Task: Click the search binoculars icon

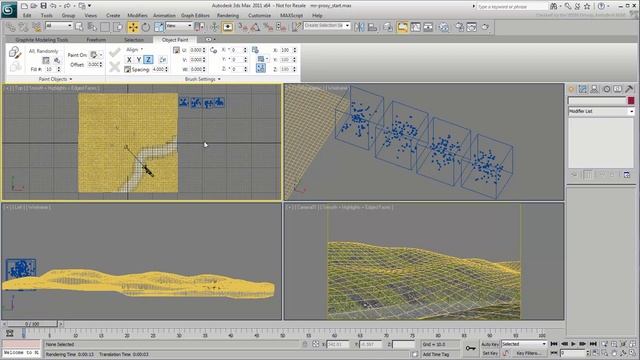Action: pos(553,6)
